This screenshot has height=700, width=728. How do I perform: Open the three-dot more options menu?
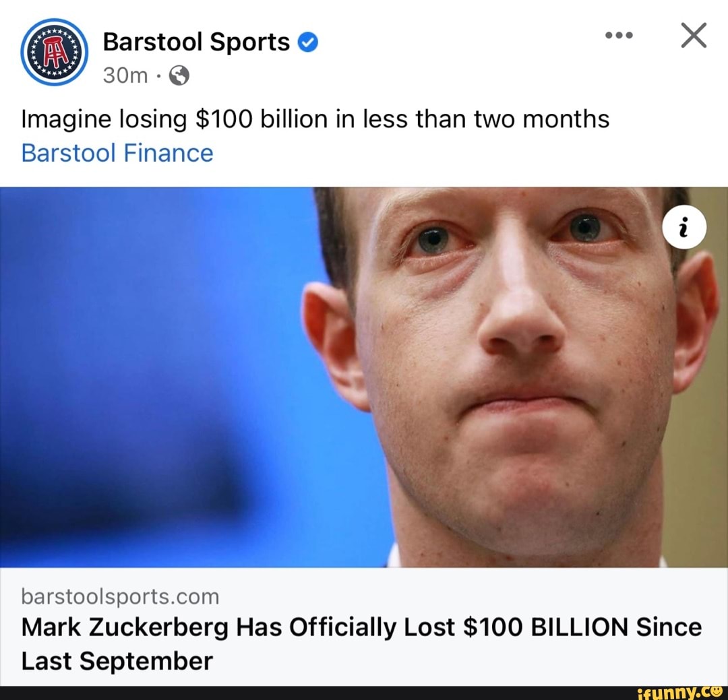coord(619,35)
